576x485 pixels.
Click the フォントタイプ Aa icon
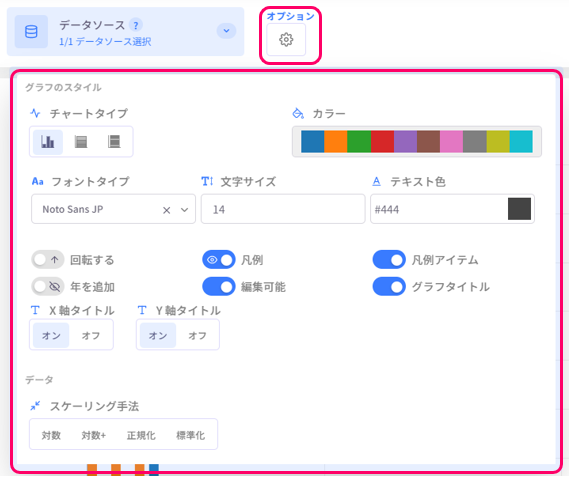click(37, 182)
